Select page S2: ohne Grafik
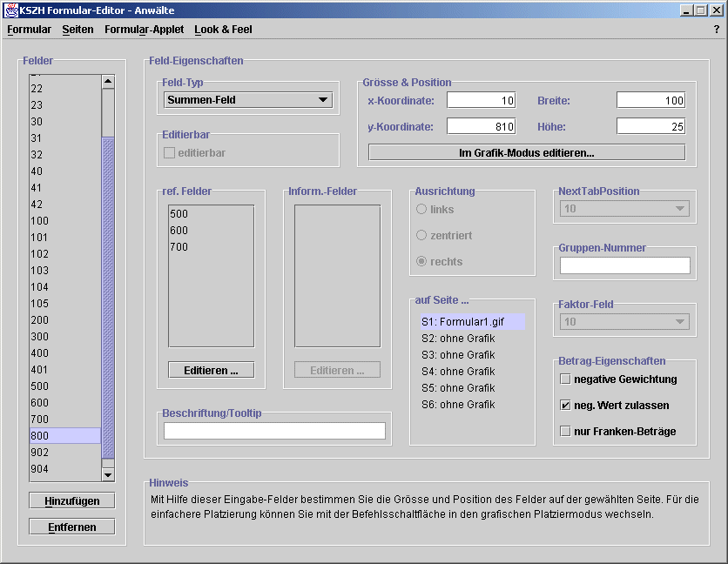This screenshot has height=564, width=728. tap(473, 338)
